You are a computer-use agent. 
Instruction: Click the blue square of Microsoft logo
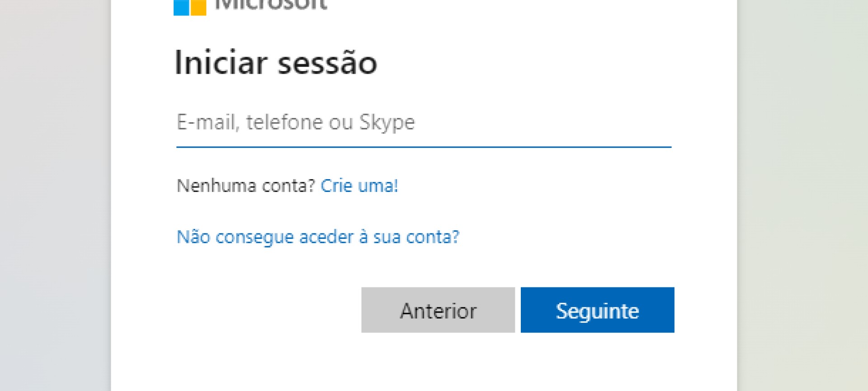181,8
